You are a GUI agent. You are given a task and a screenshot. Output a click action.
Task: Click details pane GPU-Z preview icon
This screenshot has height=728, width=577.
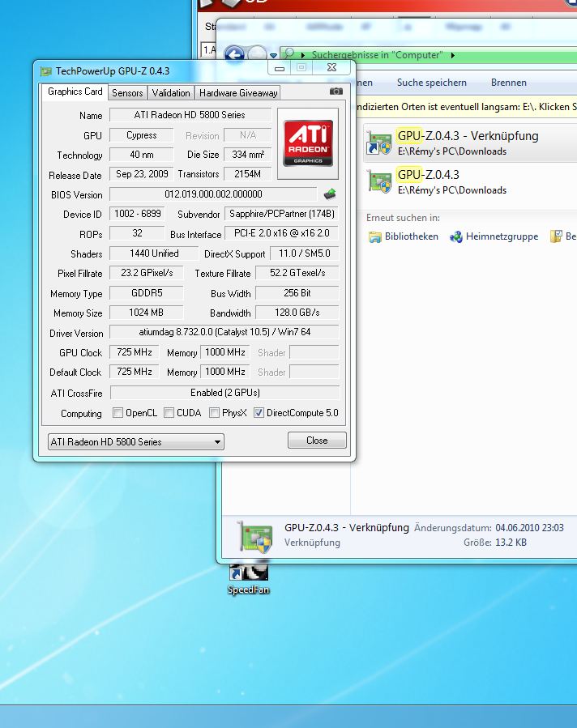[254, 537]
